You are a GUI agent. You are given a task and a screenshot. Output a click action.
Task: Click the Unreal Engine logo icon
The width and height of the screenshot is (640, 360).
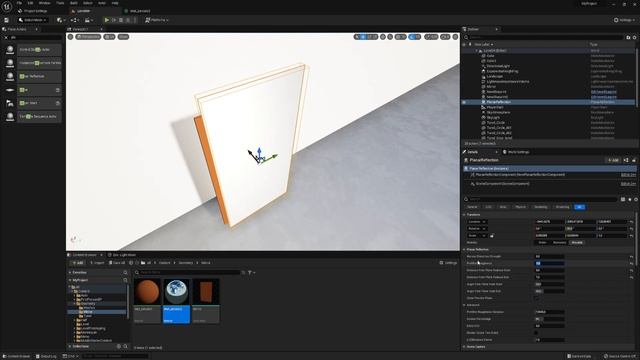click(x=7, y=6)
